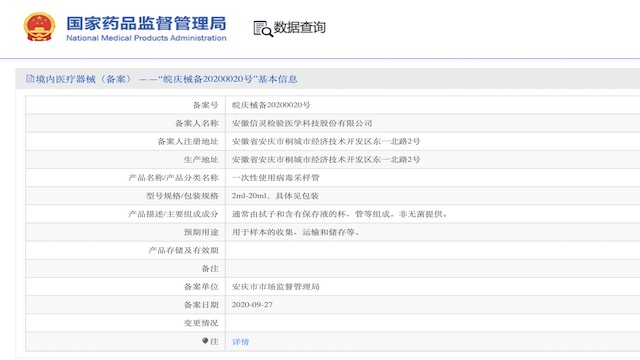Select the 产品名称/产品分类名称 label
The image size is (640, 360).
pyautogui.click(x=173, y=178)
